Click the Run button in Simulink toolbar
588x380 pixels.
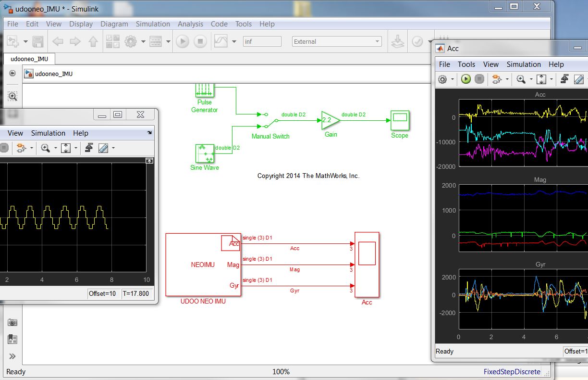[x=183, y=41]
